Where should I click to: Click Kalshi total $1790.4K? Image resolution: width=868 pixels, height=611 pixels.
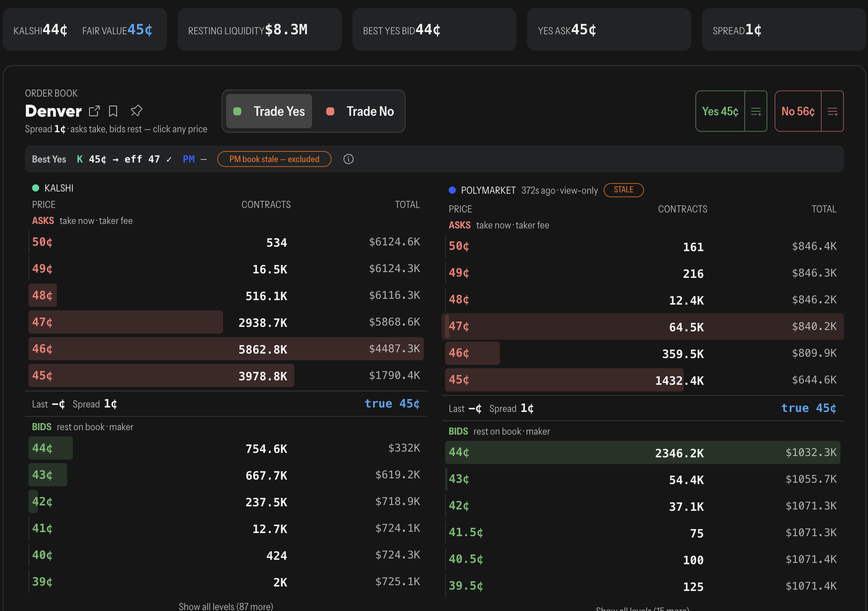tap(394, 375)
